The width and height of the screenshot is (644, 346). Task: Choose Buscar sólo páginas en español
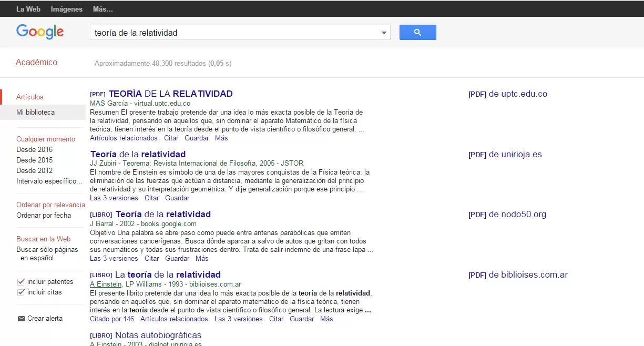point(47,253)
